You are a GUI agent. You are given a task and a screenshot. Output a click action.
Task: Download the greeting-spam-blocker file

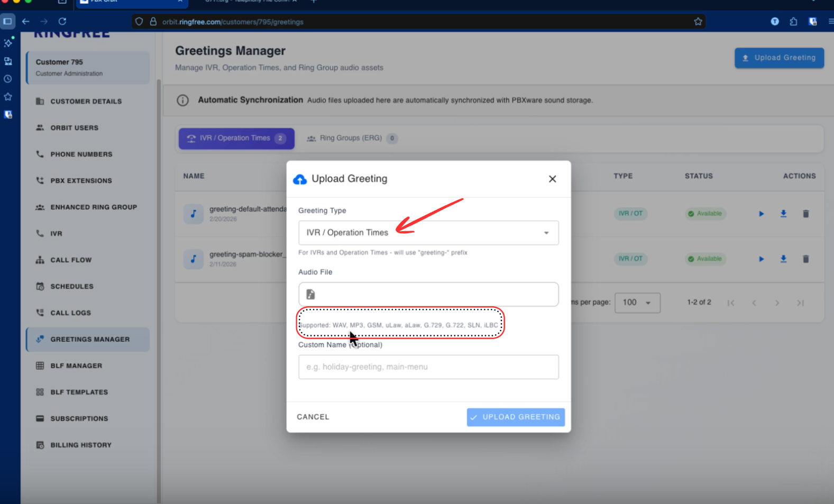pos(783,259)
